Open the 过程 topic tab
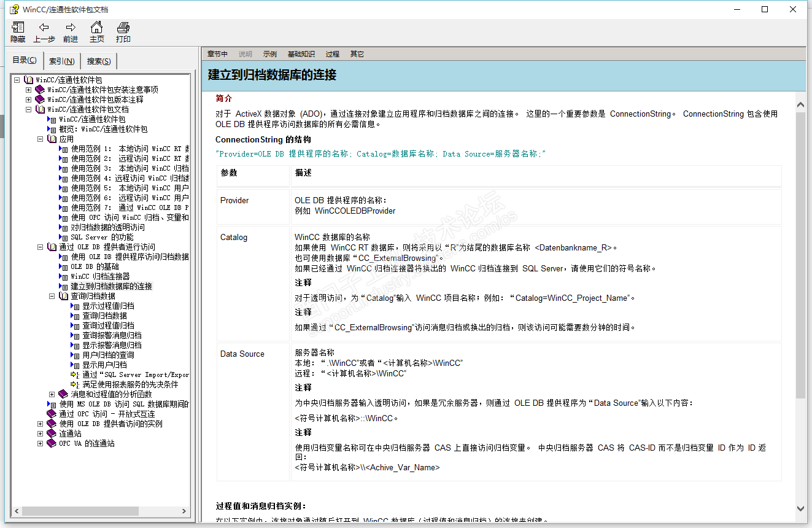 pyautogui.click(x=333, y=54)
